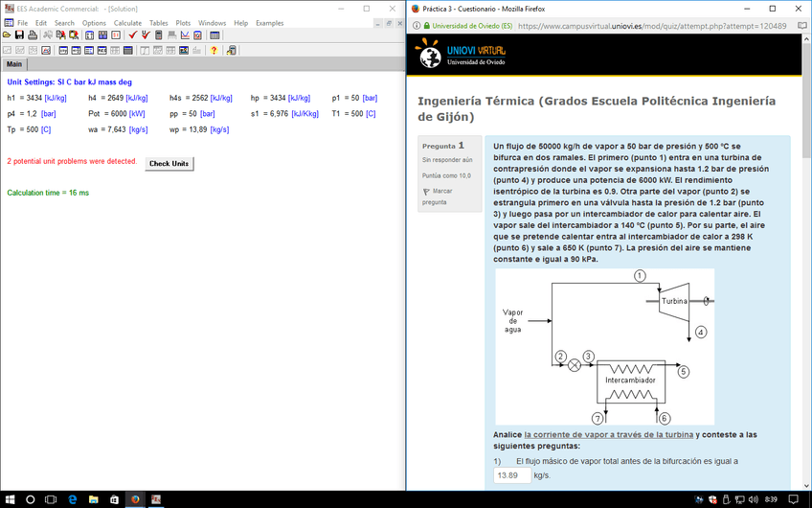This screenshot has width=812, height=508.
Task: Click the Save disk icon in EES
Action: point(19,35)
